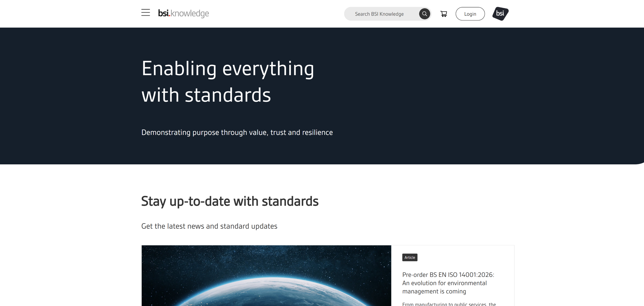Click the Article tag label
The image size is (644, 306).
tap(410, 257)
